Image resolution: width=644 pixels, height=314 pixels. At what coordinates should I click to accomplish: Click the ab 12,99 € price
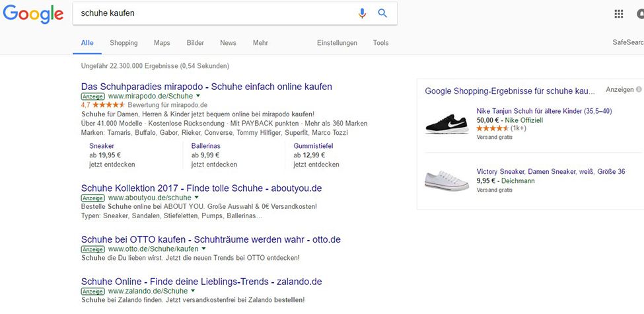point(309,155)
